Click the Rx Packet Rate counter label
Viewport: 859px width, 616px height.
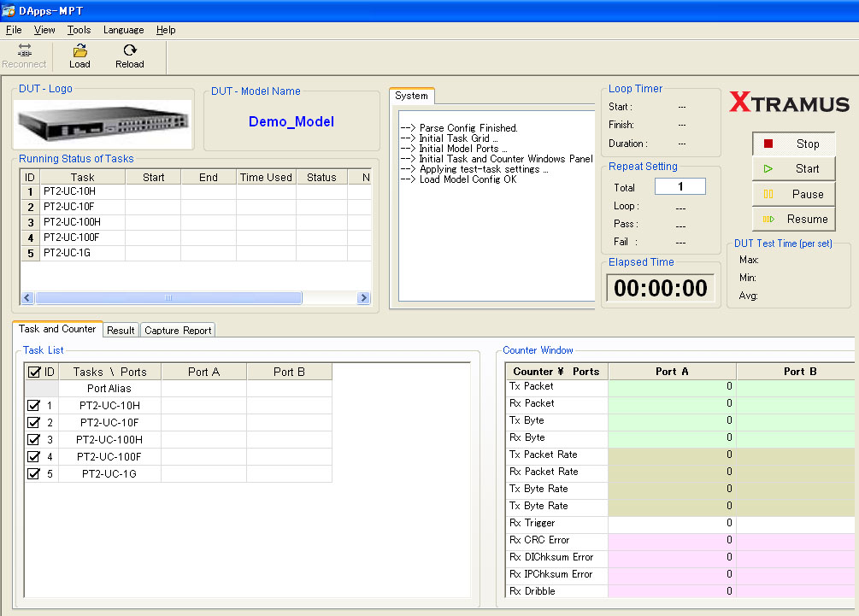click(544, 472)
